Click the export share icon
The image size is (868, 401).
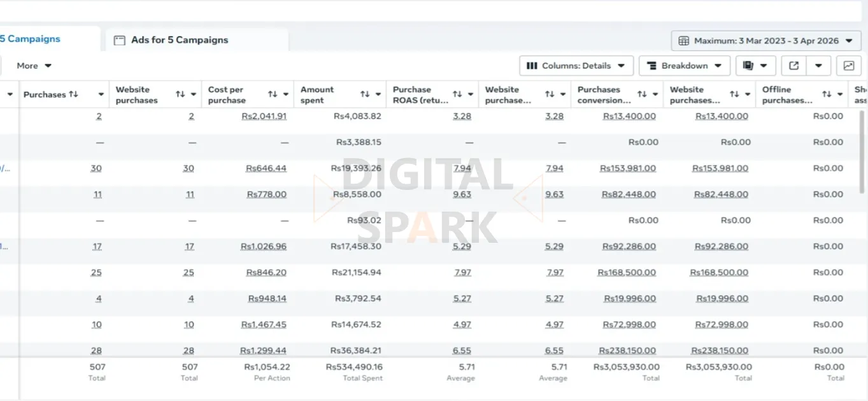pos(793,66)
